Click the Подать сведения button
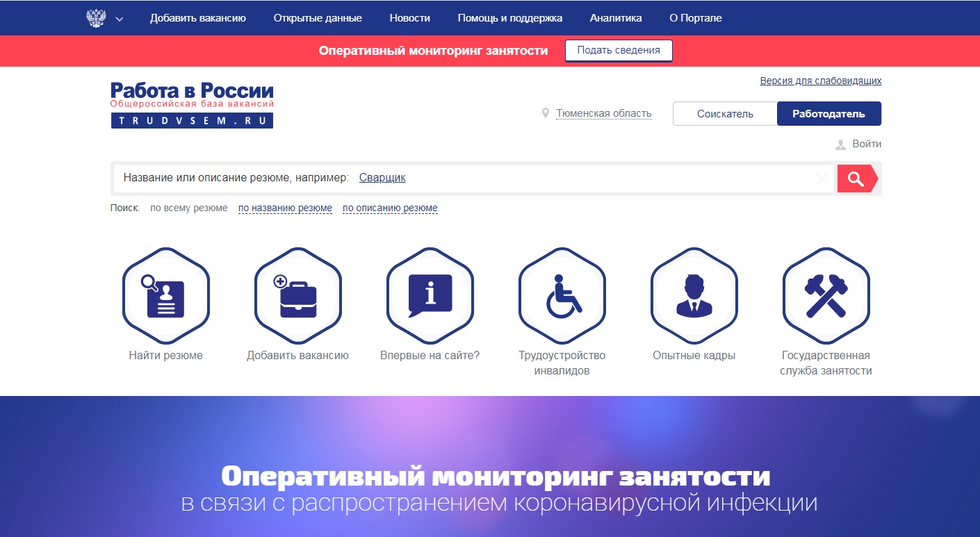Viewport: 980px width, 537px height. (x=619, y=51)
